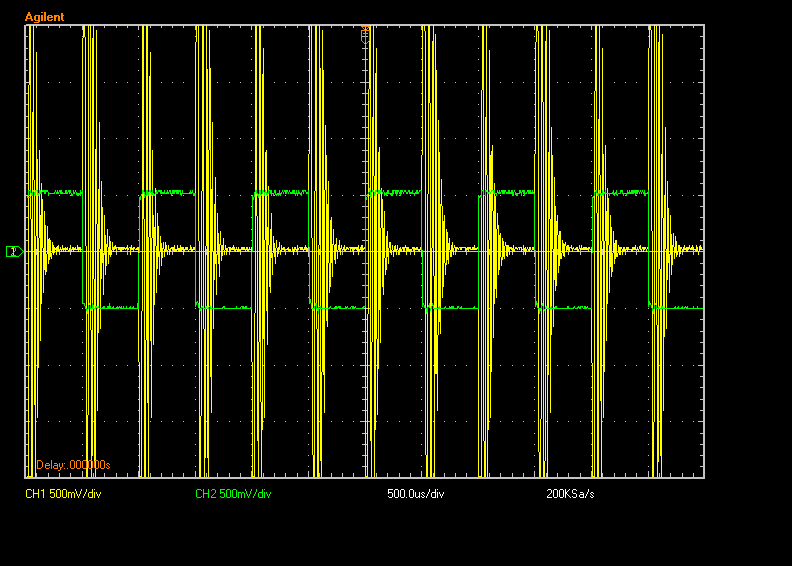Click the 500.0us/div timebase readout
The height and width of the screenshot is (566, 792).
point(416,494)
